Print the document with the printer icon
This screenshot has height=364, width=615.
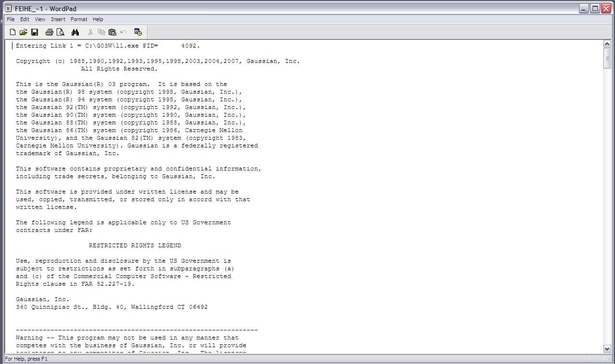[49, 32]
